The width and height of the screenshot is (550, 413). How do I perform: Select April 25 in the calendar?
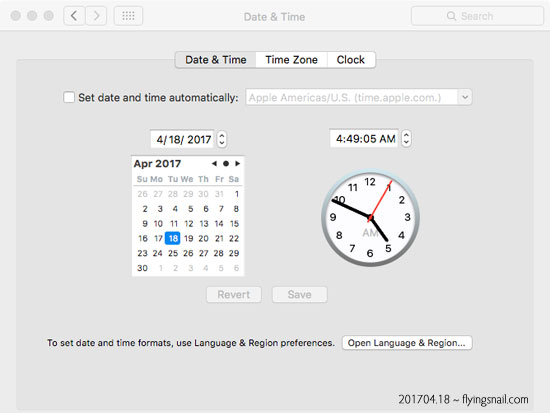173,253
